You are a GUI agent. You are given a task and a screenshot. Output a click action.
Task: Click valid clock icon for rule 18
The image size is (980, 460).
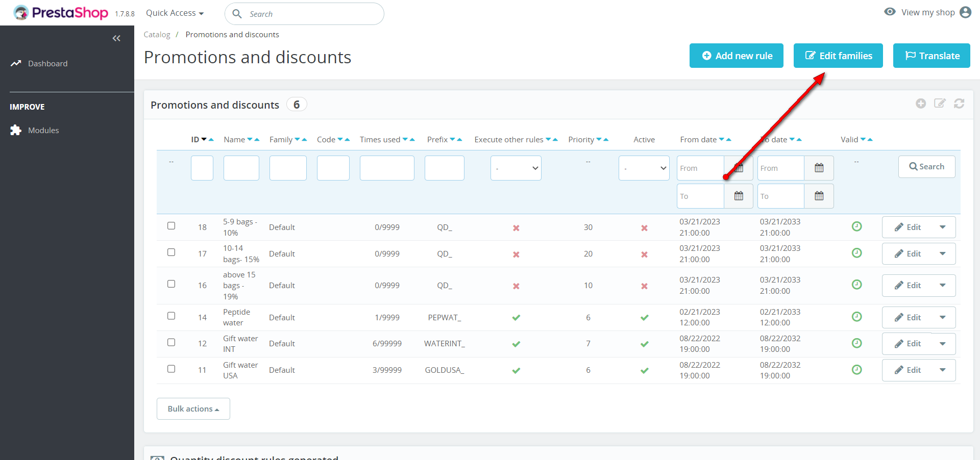tap(857, 226)
